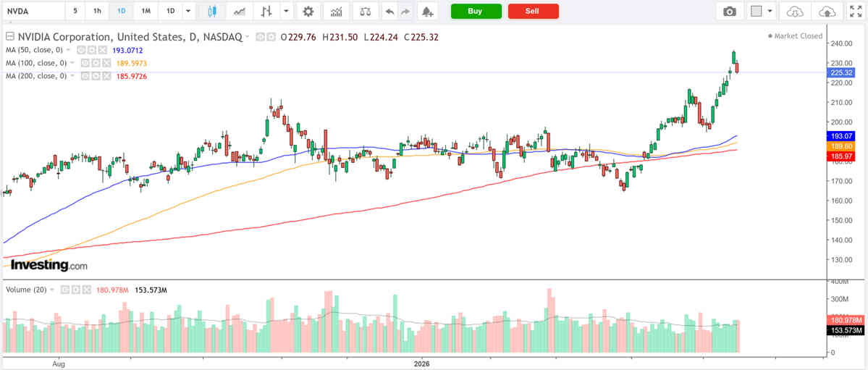
Task: Create a new alert with bell icon
Action: click(427, 11)
